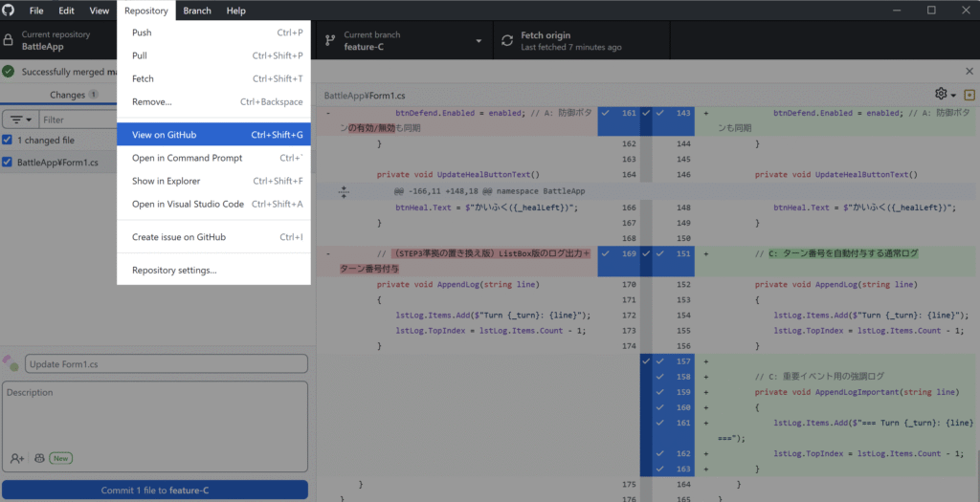Click the Fetch origin sync icon
This screenshot has height=502, width=980.
coord(507,40)
